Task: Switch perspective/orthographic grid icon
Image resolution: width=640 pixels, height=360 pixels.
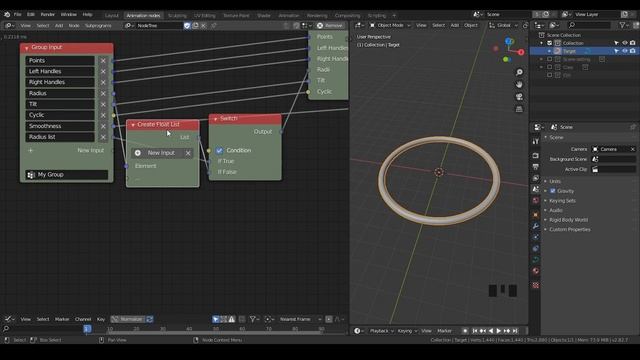Action: point(519,109)
